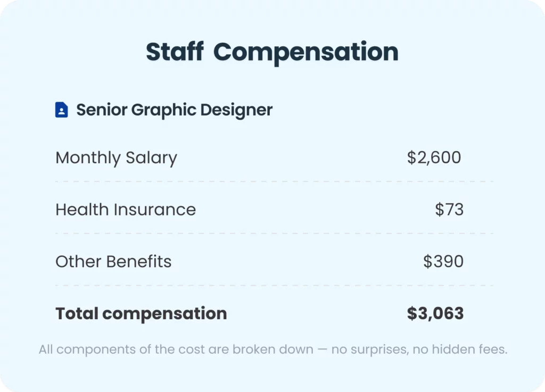
Task: Click the word Designer in the role heading
Action: [243, 110]
